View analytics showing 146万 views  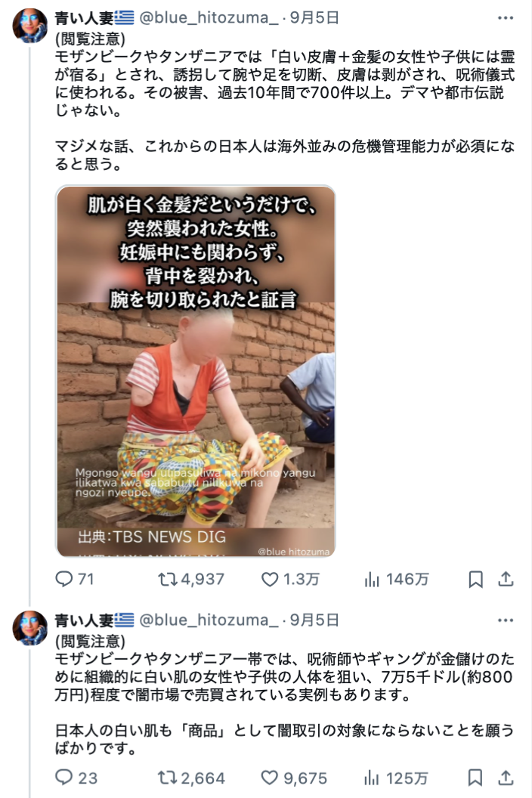click(397, 579)
